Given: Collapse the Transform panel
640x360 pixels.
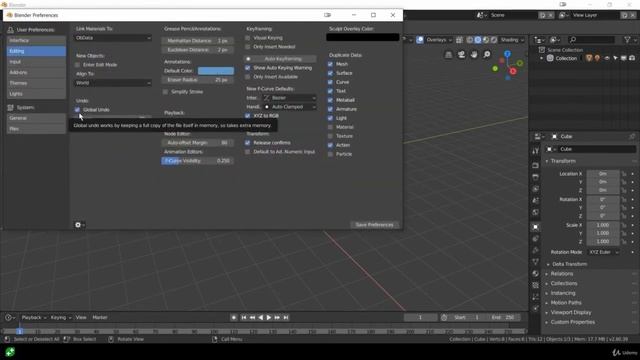Looking at the screenshot, I should 562,161.
